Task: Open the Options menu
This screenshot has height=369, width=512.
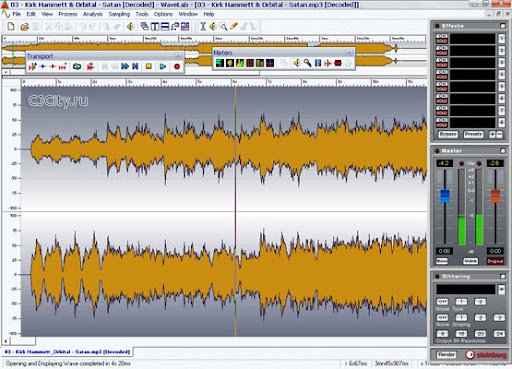Action: point(163,14)
